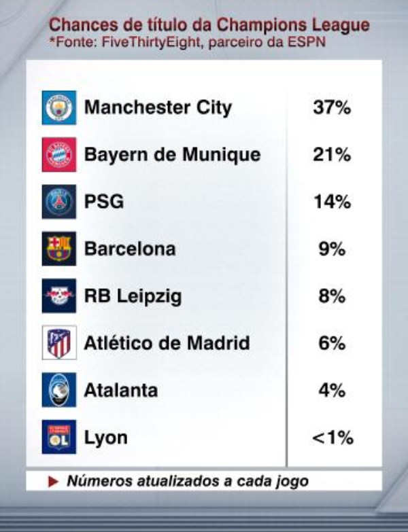The width and height of the screenshot is (408, 532).
Task: Click the Manchester City crest icon
Action: point(59,107)
